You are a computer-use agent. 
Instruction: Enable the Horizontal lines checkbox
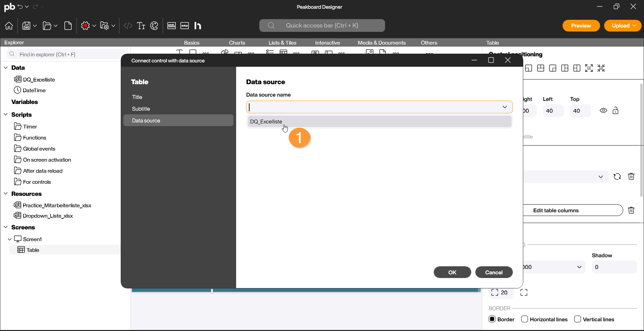pos(525,319)
